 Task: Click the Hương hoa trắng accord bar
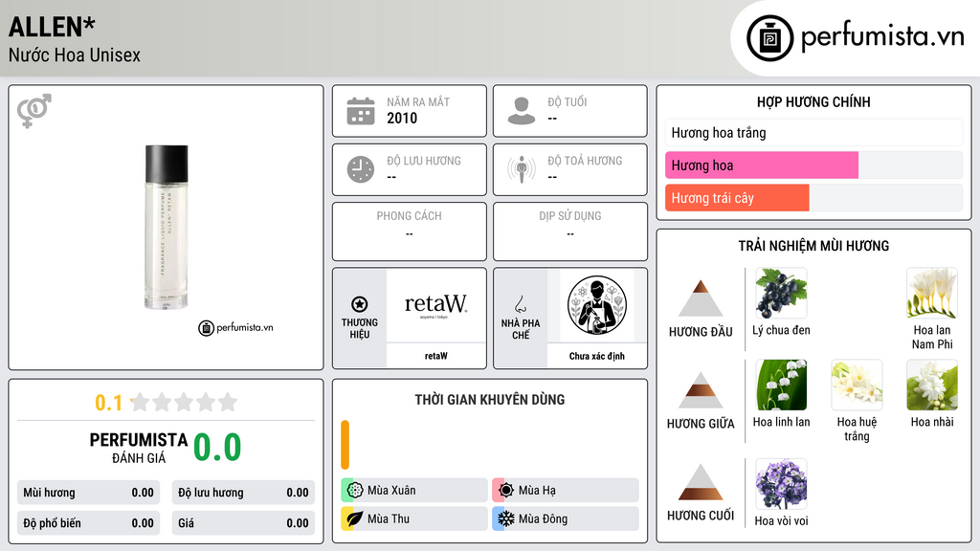(813, 132)
